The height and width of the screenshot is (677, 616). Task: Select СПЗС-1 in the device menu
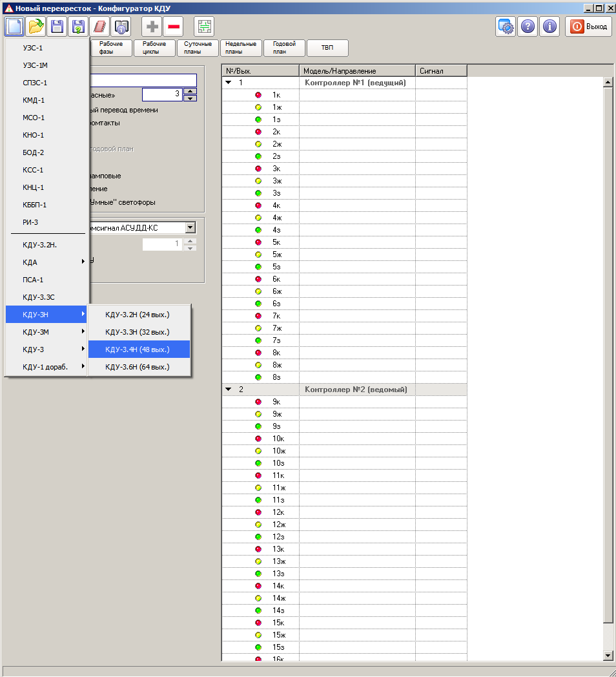pyautogui.click(x=46, y=83)
